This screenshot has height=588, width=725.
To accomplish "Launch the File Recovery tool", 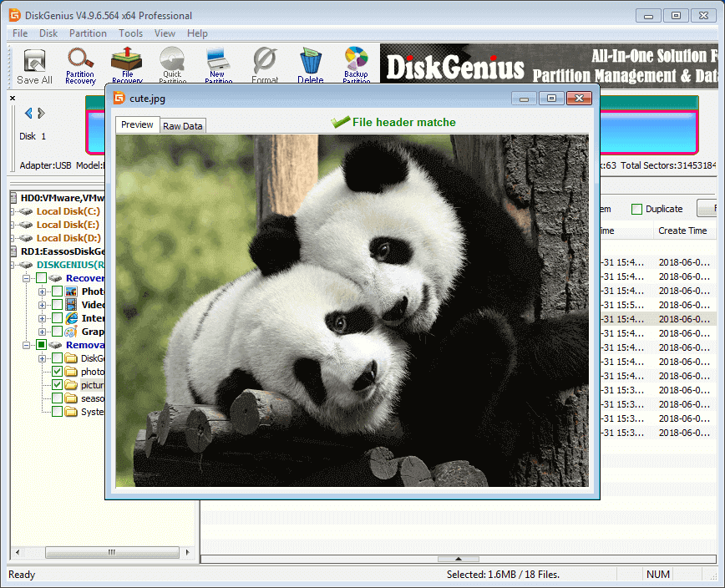I will (127, 65).
